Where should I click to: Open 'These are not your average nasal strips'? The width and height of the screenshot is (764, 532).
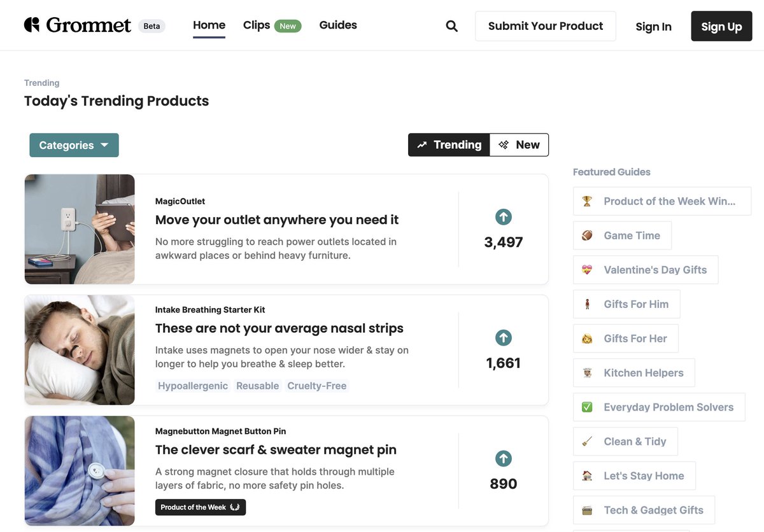point(279,328)
